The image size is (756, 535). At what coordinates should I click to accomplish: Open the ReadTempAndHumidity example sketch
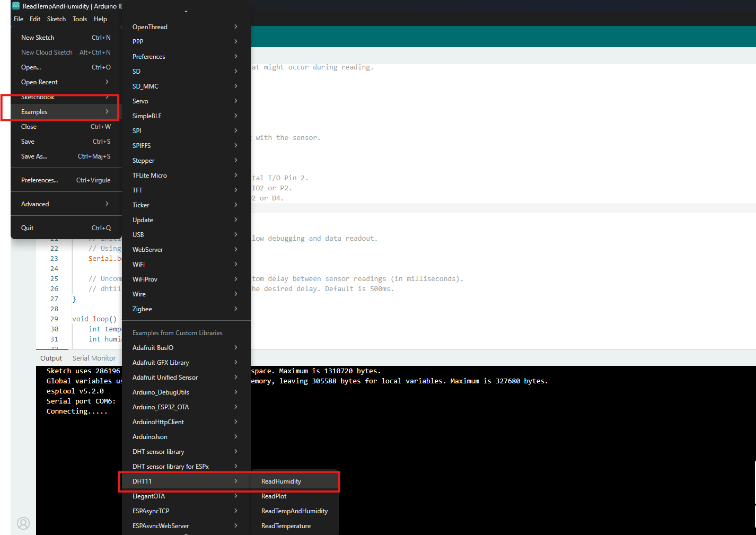[x=295, y=511]
